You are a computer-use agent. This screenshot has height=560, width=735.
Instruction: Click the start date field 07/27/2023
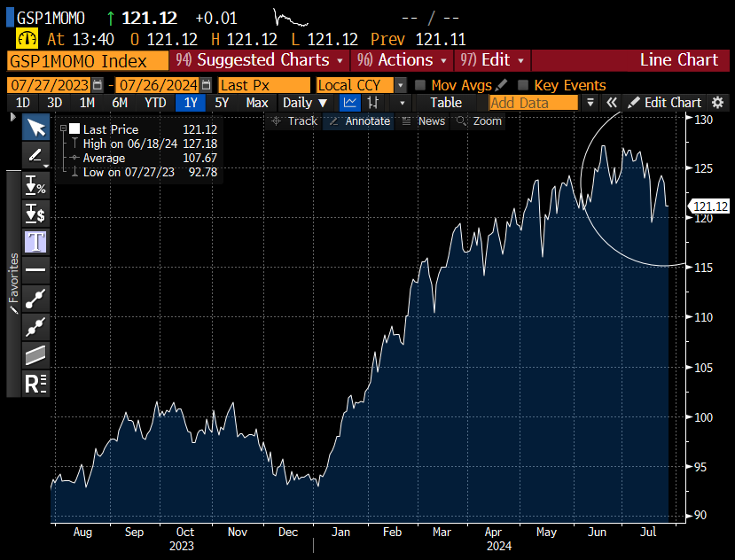50,85
